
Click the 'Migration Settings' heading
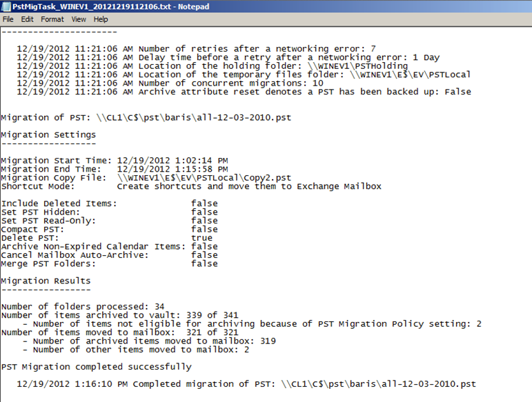point(48,135)
